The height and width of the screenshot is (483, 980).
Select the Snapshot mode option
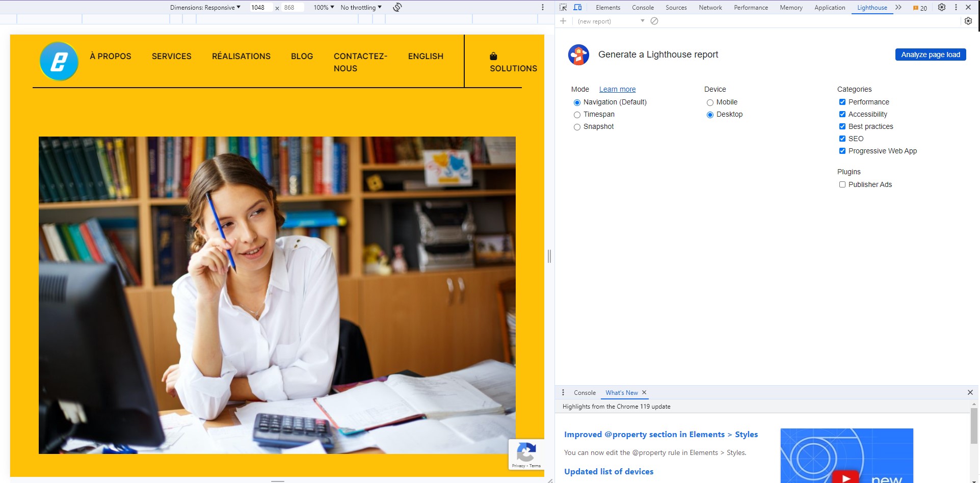point(577,127)
